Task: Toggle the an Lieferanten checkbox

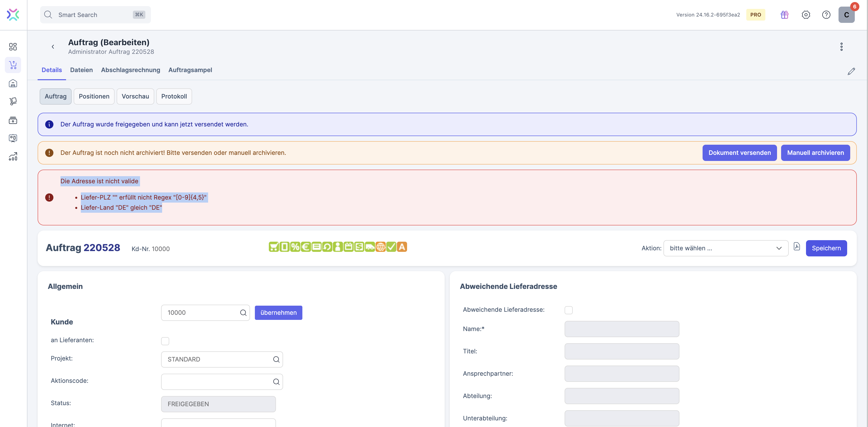Action: pos(165,341)
